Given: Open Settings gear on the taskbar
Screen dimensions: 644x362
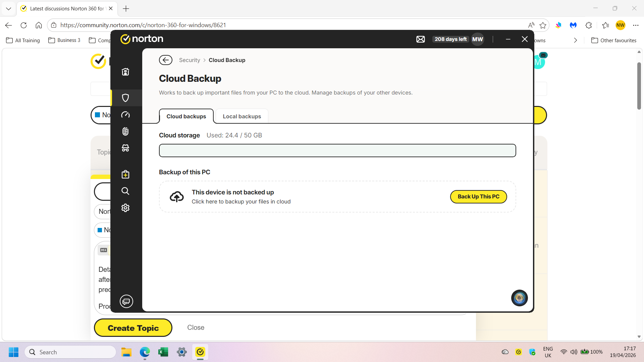Looking at the screenshot, I should [182, 352].
